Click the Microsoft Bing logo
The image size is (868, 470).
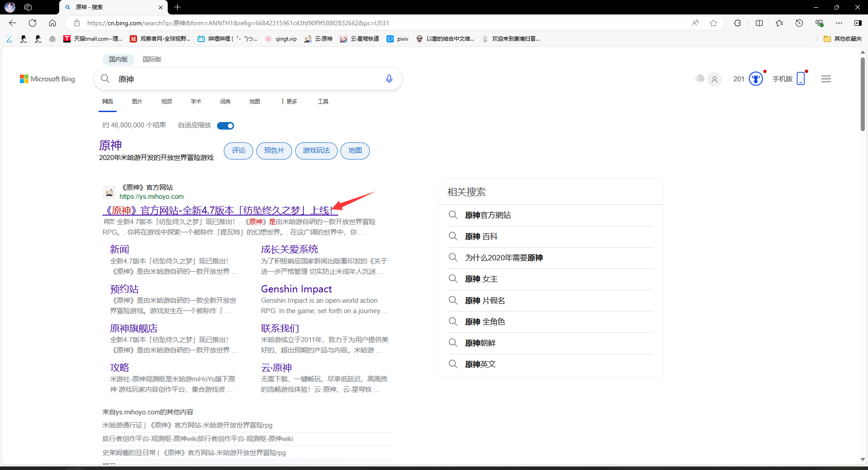click(x=47, y=79)
